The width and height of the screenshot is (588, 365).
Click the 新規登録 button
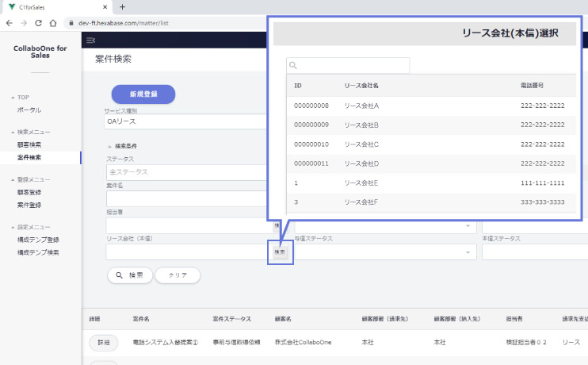point(143,94)
